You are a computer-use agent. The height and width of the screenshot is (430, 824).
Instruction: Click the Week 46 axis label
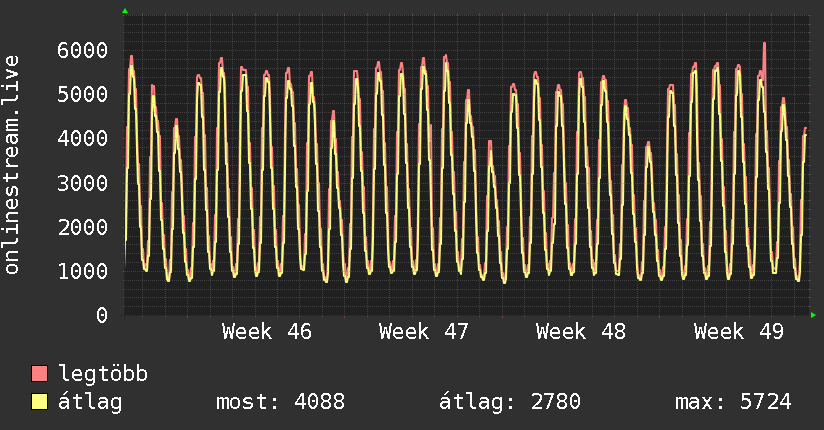tap(266, 332)
